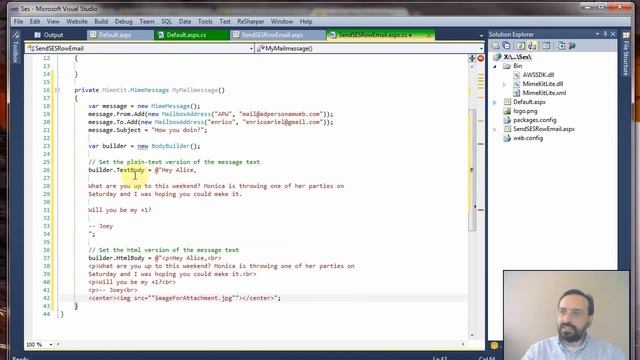
Task: Click the editor vertical scrollbar thumb
Action: point(472,170)
